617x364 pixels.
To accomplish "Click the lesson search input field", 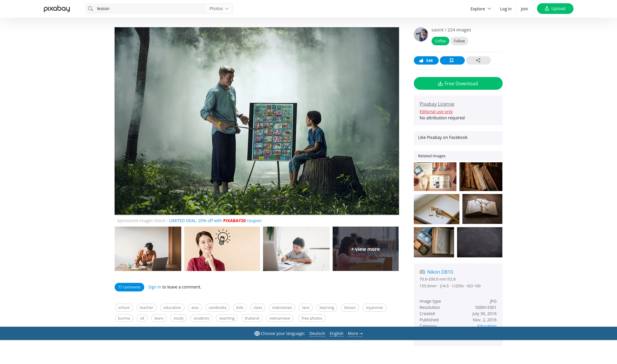I will click(150, 9).
